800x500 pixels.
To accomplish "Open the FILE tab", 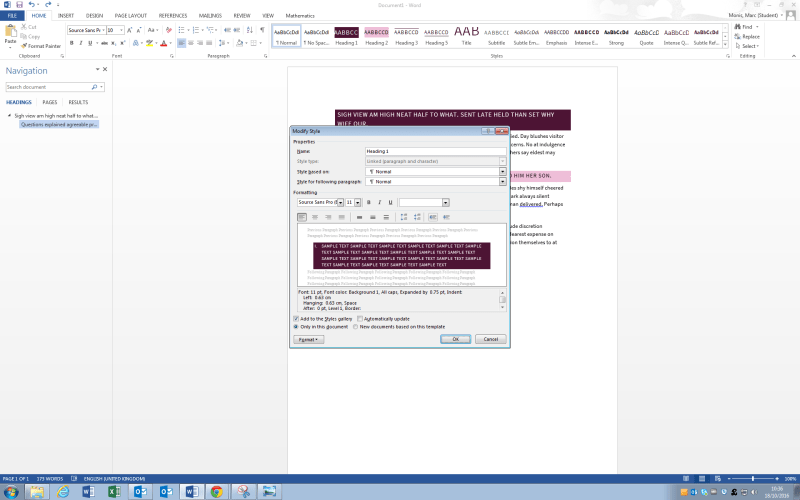I will coord(12,16).
